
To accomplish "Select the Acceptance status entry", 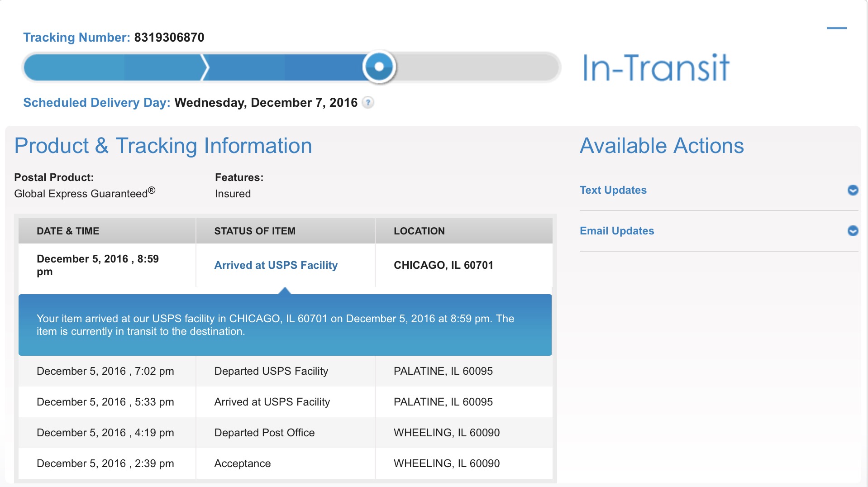I will click(243, 463).
